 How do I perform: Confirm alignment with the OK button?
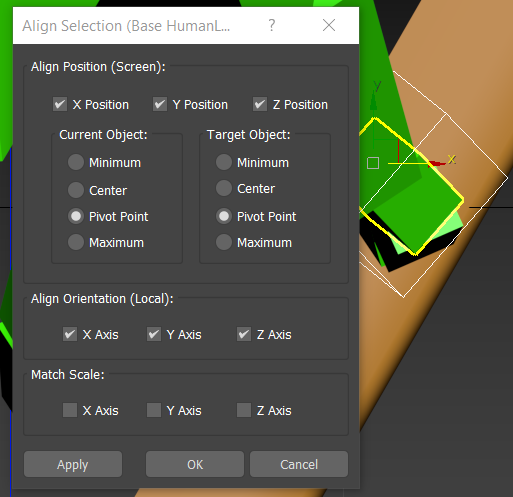(x=195, y=464)
